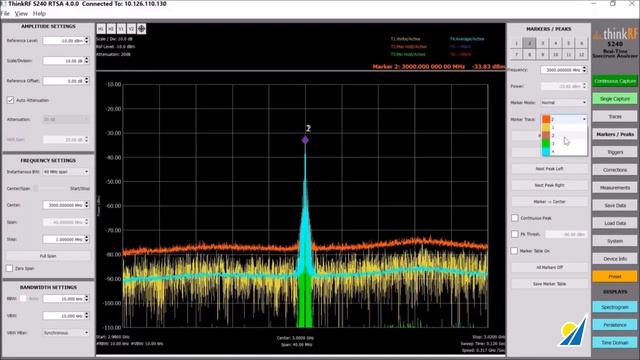The image size is (640, 360).
Task: Open the Measurements panel
Action: [x=615, y=187]
